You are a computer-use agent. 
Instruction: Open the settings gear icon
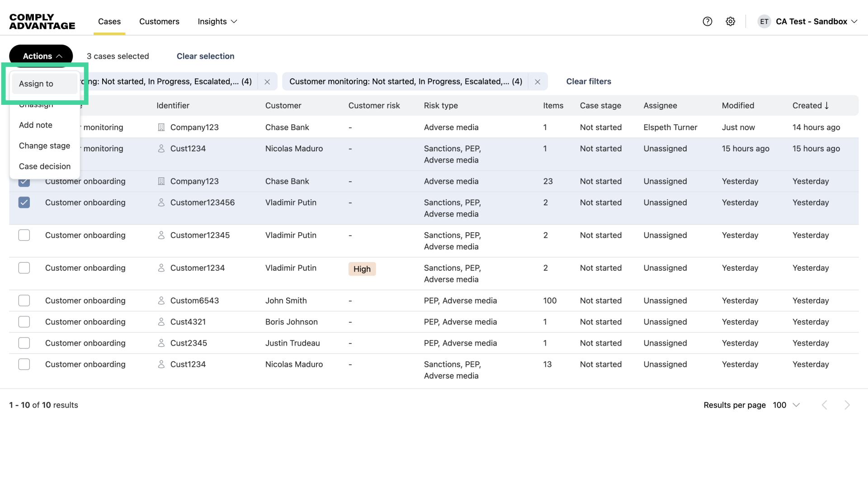click(x=731, y=21)
